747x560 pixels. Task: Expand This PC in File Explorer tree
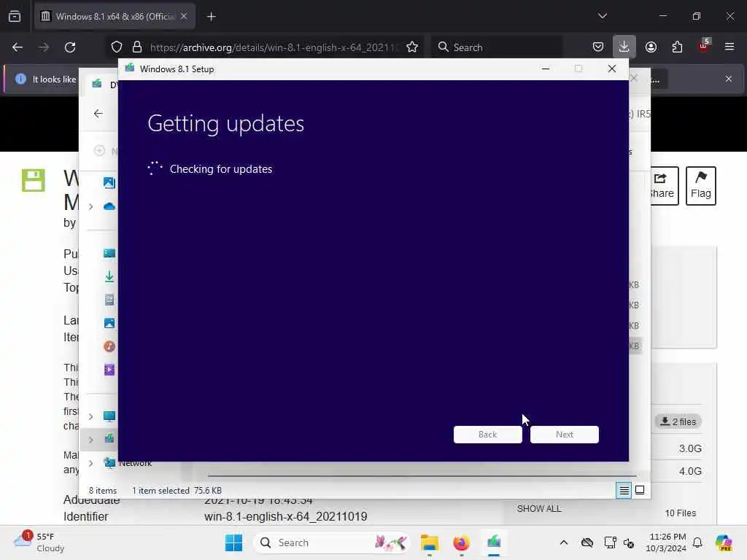90,416
